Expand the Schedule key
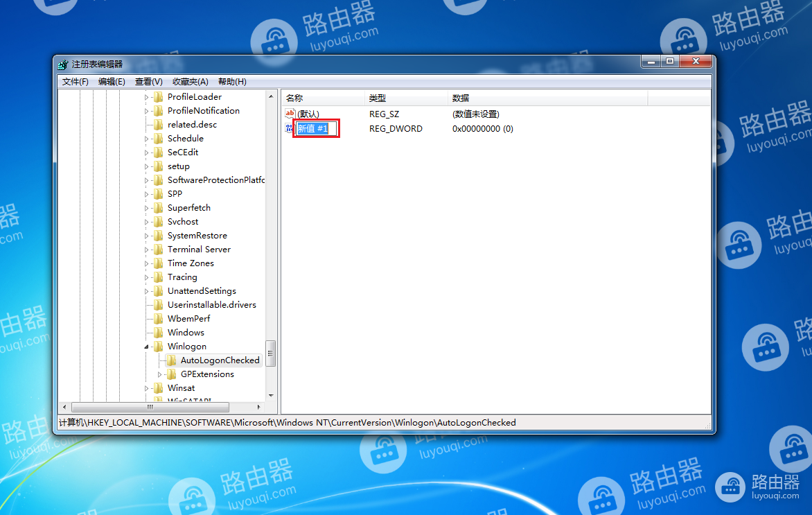 coord(146,139)
